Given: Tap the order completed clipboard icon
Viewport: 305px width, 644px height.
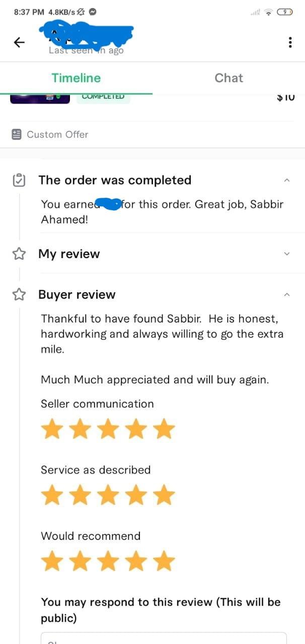Looking at the screenshot, I should [x=19, y=180].
